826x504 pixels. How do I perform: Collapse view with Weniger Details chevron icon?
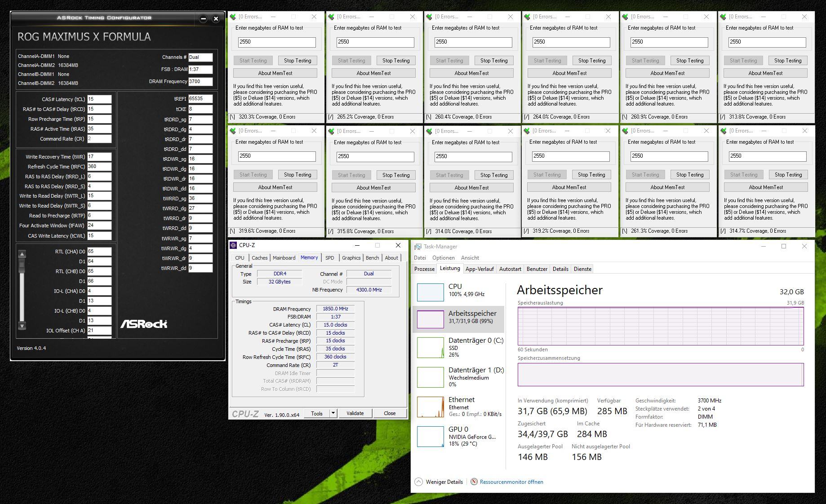(x=418, y=482)
